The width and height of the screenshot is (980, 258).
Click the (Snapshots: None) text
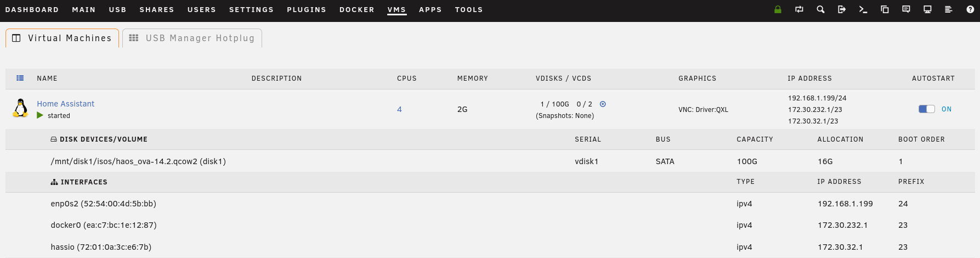click(x=565, y=115)
